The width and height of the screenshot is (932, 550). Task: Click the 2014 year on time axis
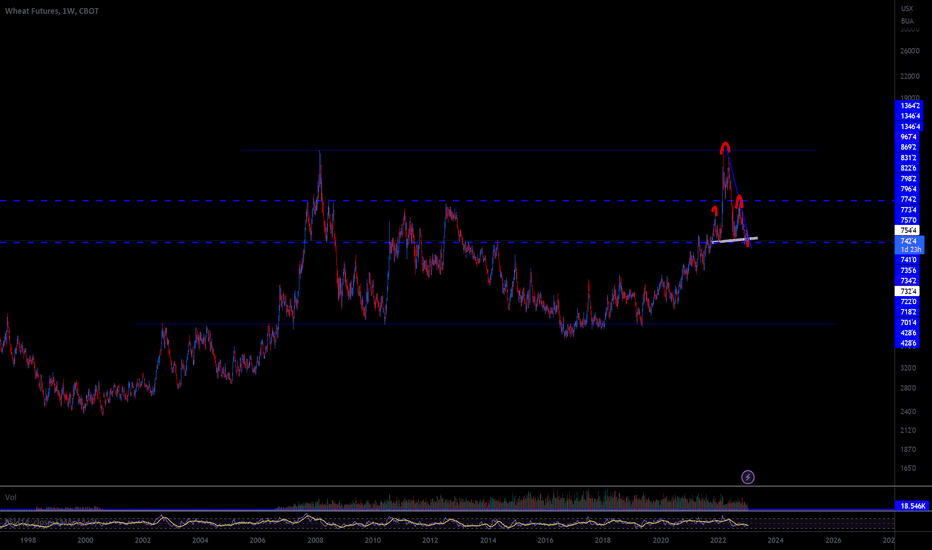tap(488, 540)
